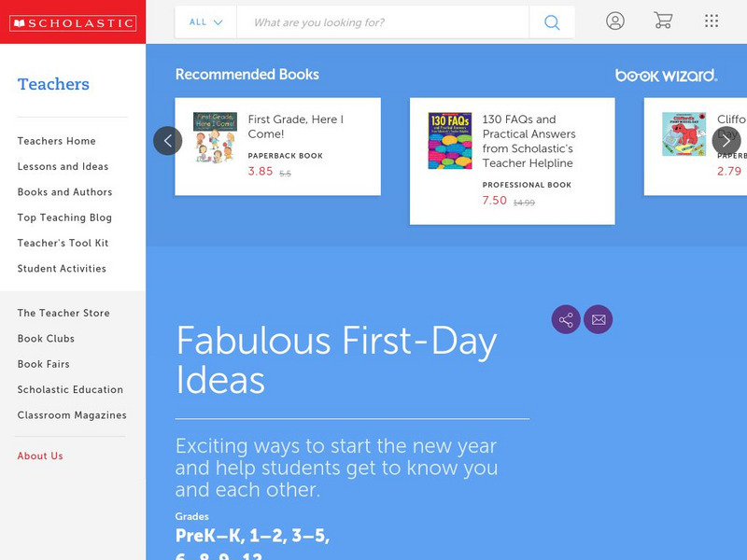747x560 pixels.
Task: Select the Teachers Home menu item
Action: pos(57,141)
